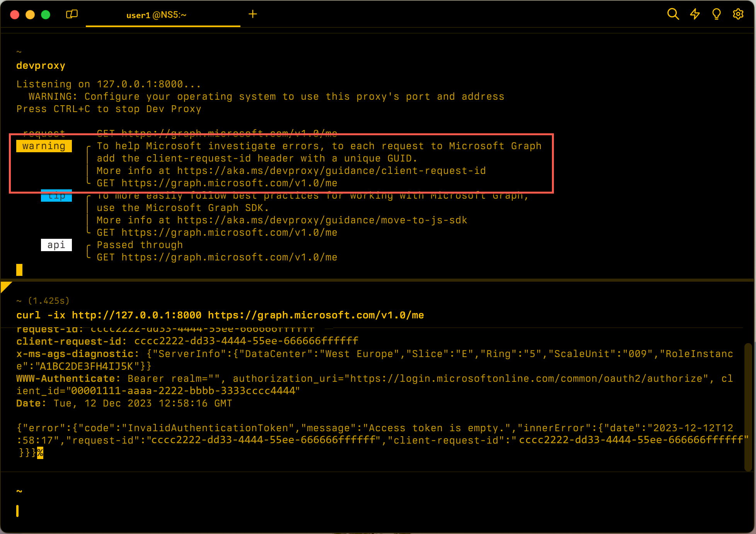Image resolution: width=756 pixels, height=534 pixels.
Task: Click the red close window button
Action: pyautogui.click(x=15, y=15)
